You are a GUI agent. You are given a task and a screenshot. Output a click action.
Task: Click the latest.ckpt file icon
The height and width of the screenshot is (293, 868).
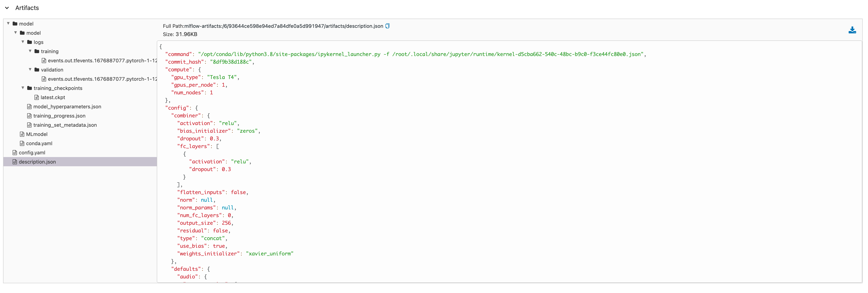(x=36, y=97)
